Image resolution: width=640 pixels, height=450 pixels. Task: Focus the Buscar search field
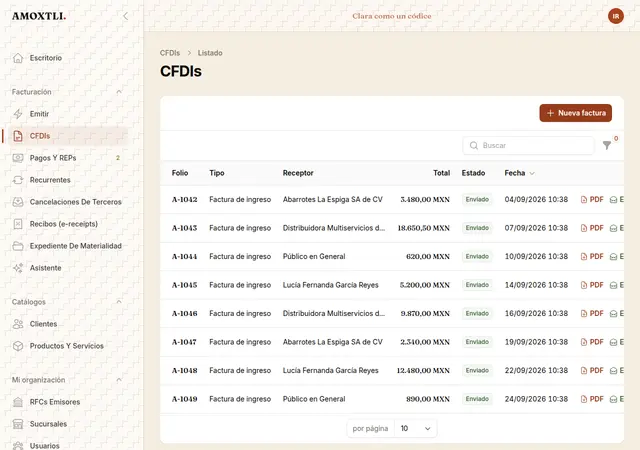tap(529, 145)
